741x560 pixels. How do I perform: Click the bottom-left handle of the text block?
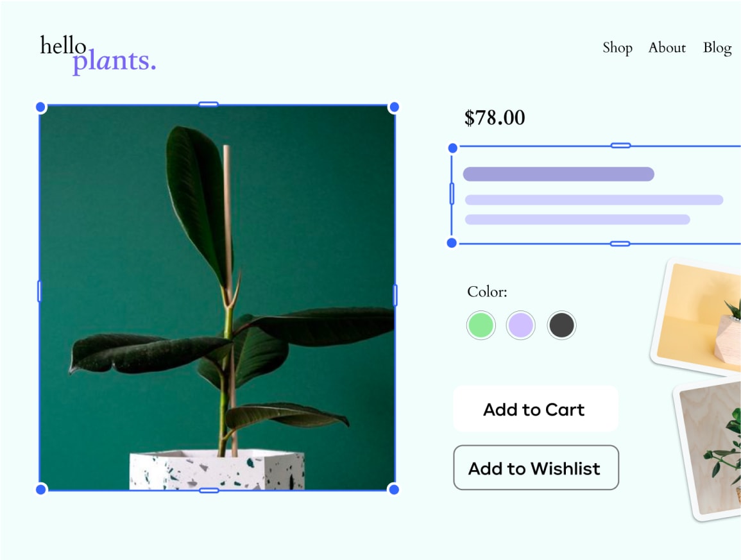point(452,242)
